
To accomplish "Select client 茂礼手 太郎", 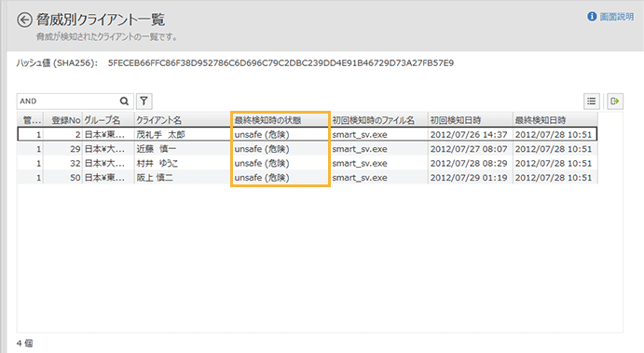I will [160, 135].
